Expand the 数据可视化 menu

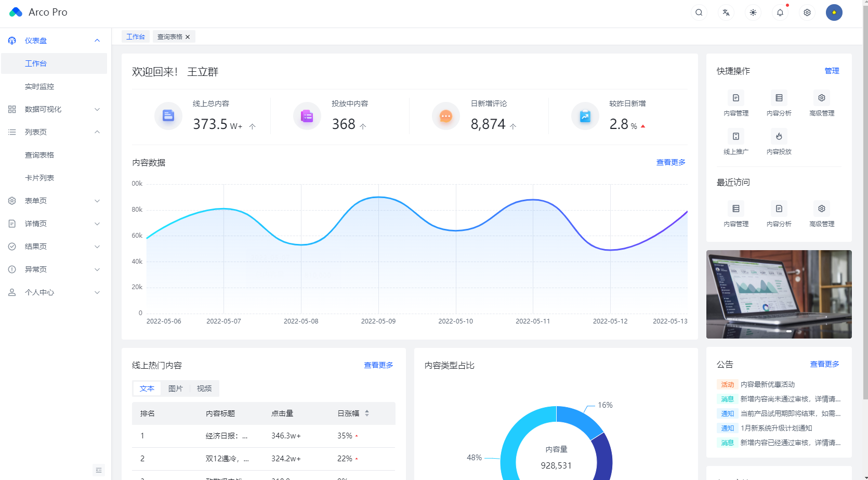click(x=54, y=109)
